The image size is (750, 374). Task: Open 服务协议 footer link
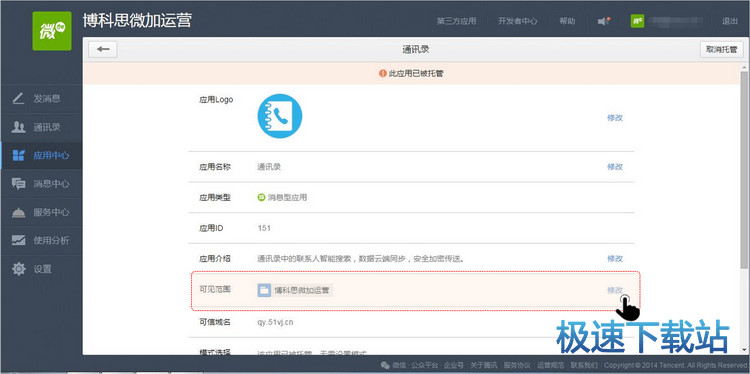(x=517, y=365)
